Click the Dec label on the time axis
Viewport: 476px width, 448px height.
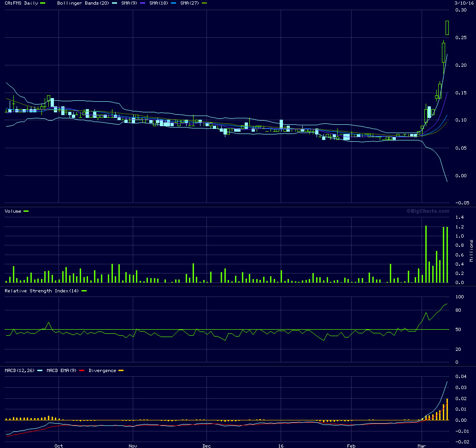pyautogui.click(x=206, y=446)
